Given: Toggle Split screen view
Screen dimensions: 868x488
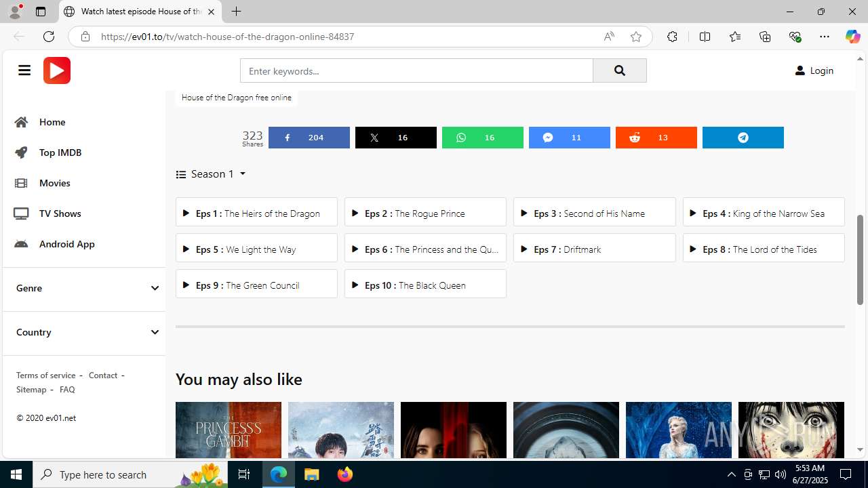Looking at the screenshot, I should pyautogui.click(x=705, y=37).
